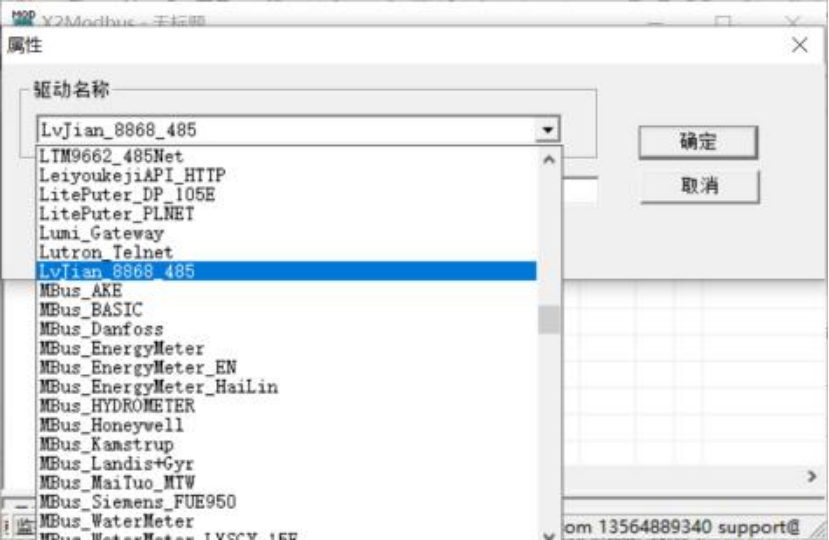Choose MBus_Siemens_FUE950 driver
The height and width of the screenshot is (540, 829).
[287, 501]
